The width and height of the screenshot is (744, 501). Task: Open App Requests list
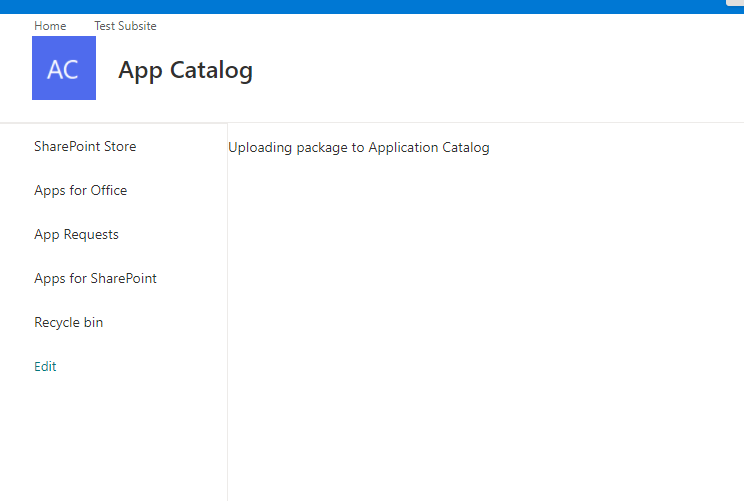tap(76, 235)
